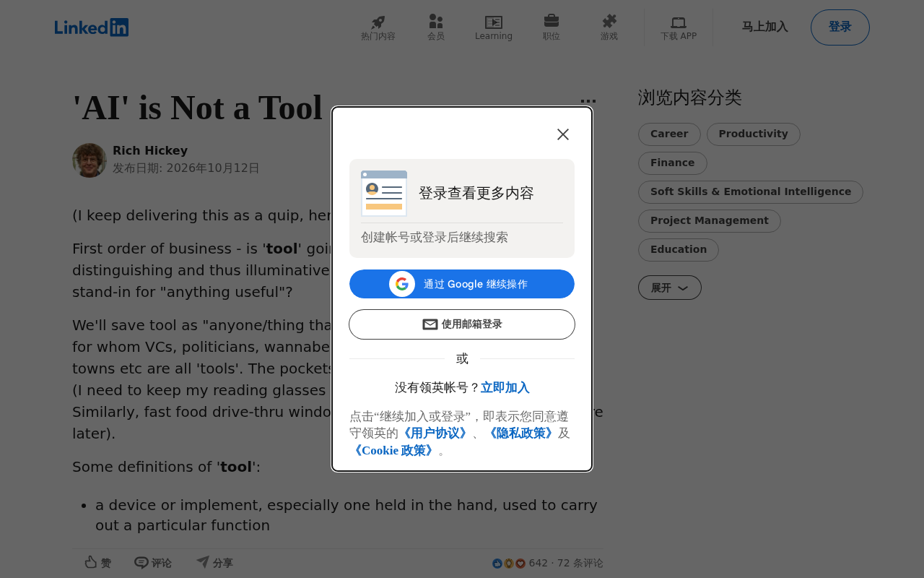Screen dimensions: 924x578
Task: Click the 登录查看更多内容 dialog heading
Action: click(x=476, y=194)
